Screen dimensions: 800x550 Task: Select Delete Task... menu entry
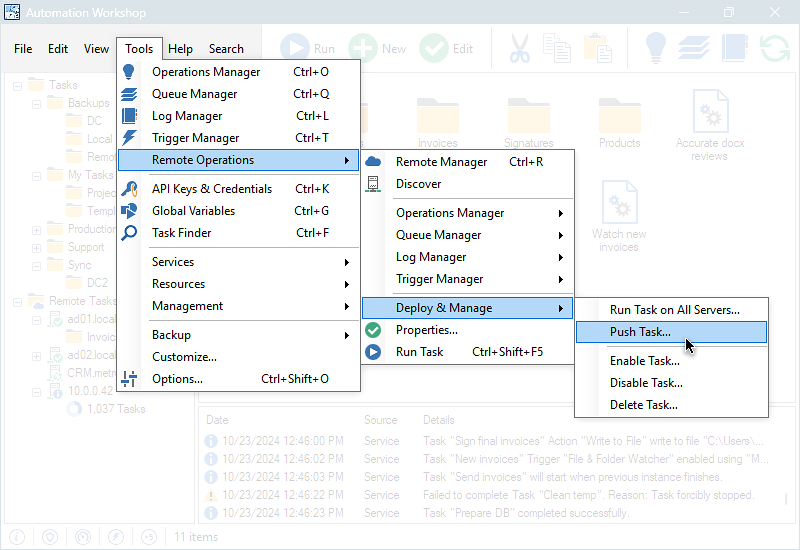[671, 405]
